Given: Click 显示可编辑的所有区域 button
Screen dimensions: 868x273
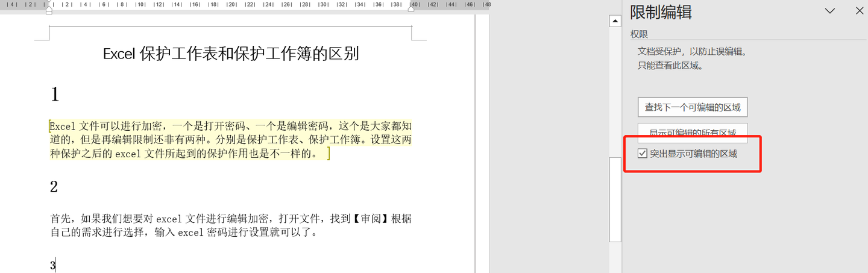Looking at the screenshot, I should pyautogui.click(x=693, y=133).
